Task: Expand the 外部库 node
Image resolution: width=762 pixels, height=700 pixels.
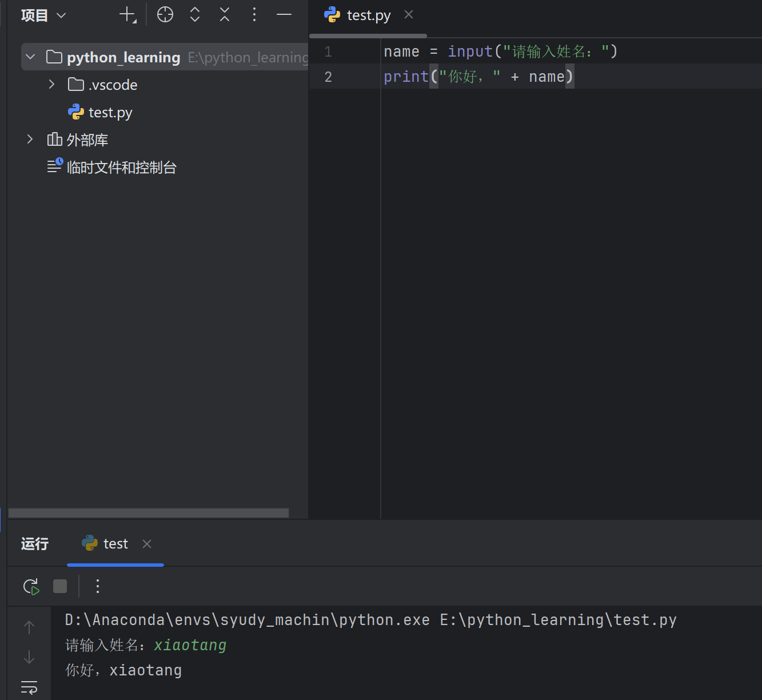Action: 30,140
